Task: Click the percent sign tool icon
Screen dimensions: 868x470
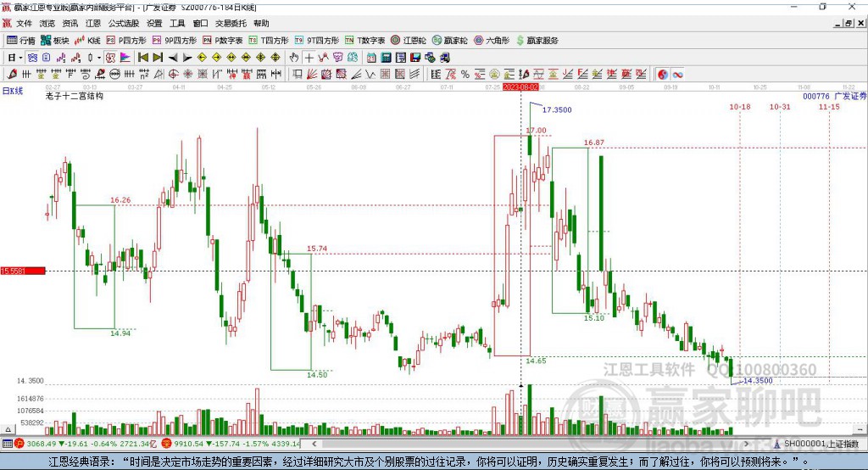Action: pos(465,74)
